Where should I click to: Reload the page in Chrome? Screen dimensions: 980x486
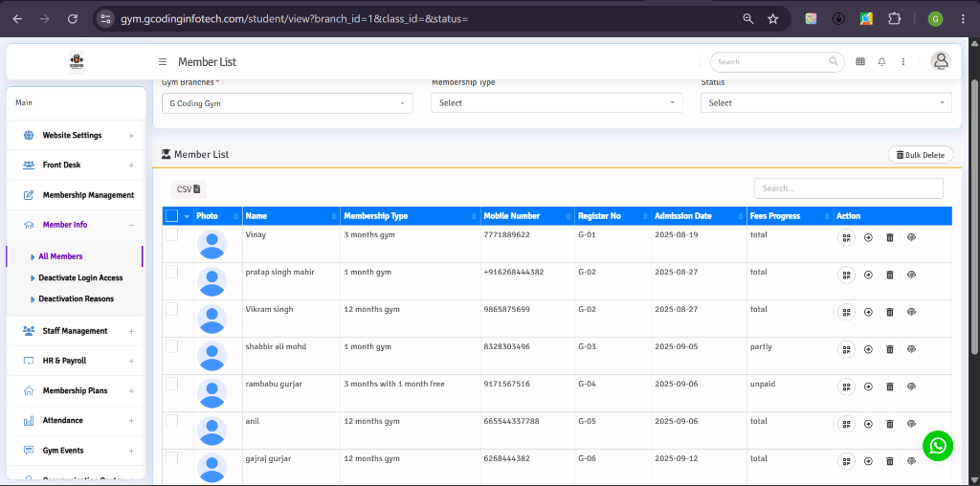tap(73, 19)
